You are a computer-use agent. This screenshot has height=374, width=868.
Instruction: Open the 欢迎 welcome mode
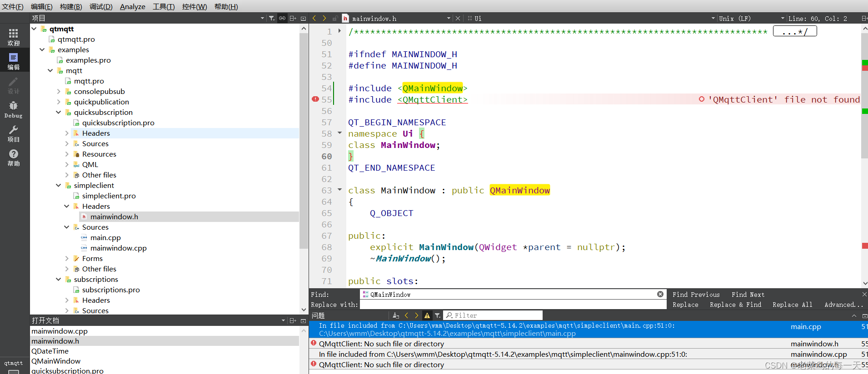14,37
